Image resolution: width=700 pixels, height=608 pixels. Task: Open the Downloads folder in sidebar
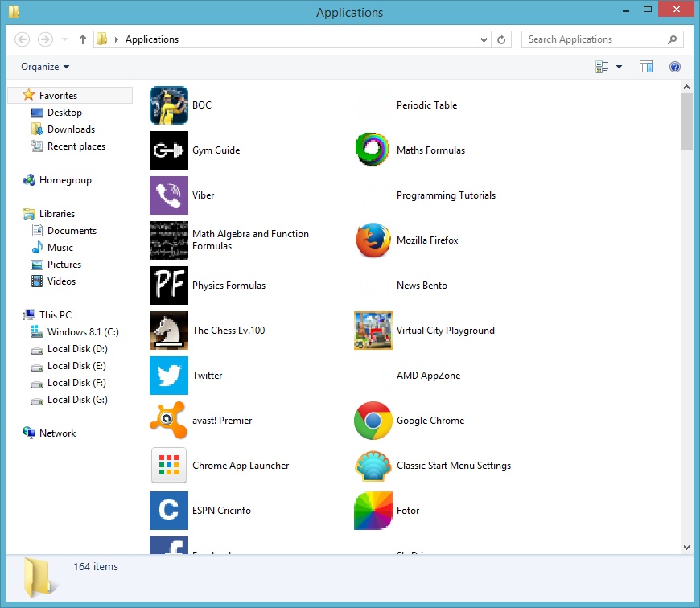[x=71, y=129]
